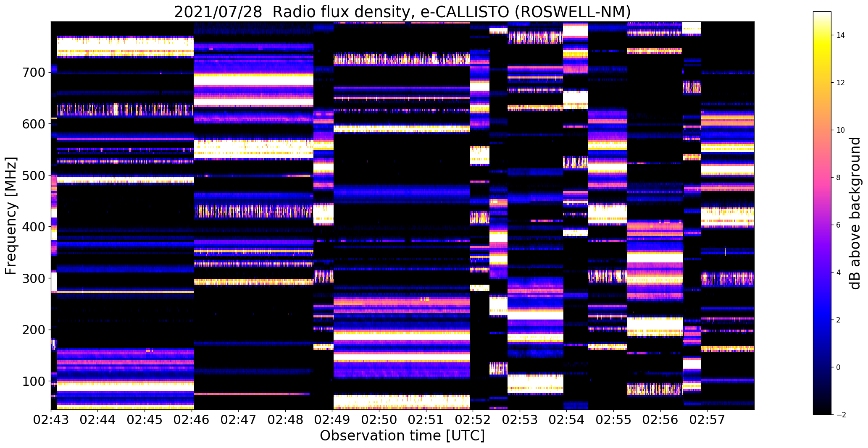Click the 02:43 time tick label

click(x=51, y=420)
